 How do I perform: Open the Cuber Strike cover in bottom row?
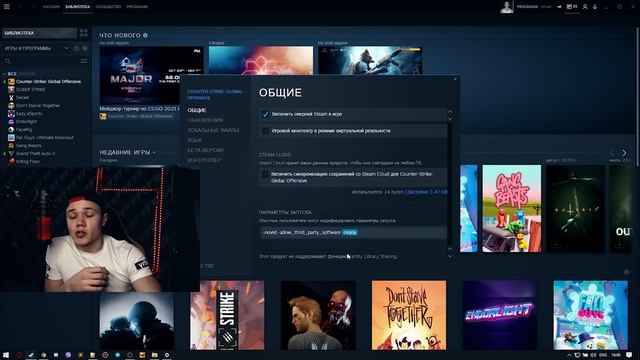[227, 315]
